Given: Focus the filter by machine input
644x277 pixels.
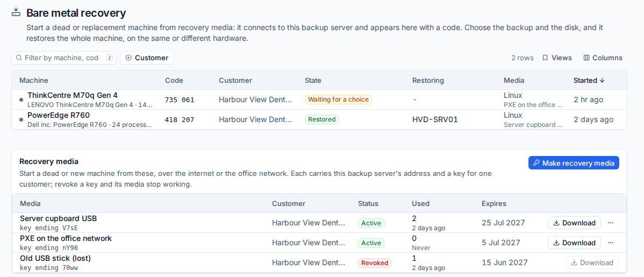Looking at the screenshot, I should tap(62, 58).
